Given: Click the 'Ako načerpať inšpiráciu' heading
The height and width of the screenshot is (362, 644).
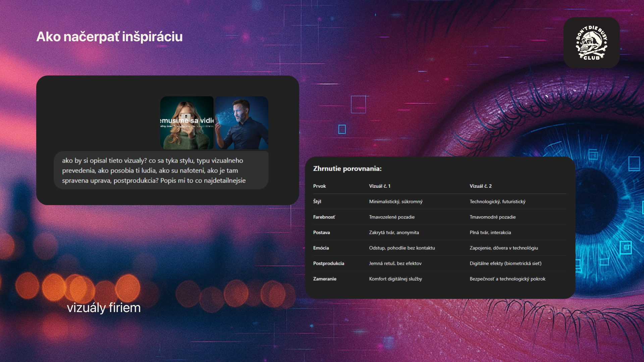Looking at the screenshot, I should pyautogui.click(x=109, y=37).
